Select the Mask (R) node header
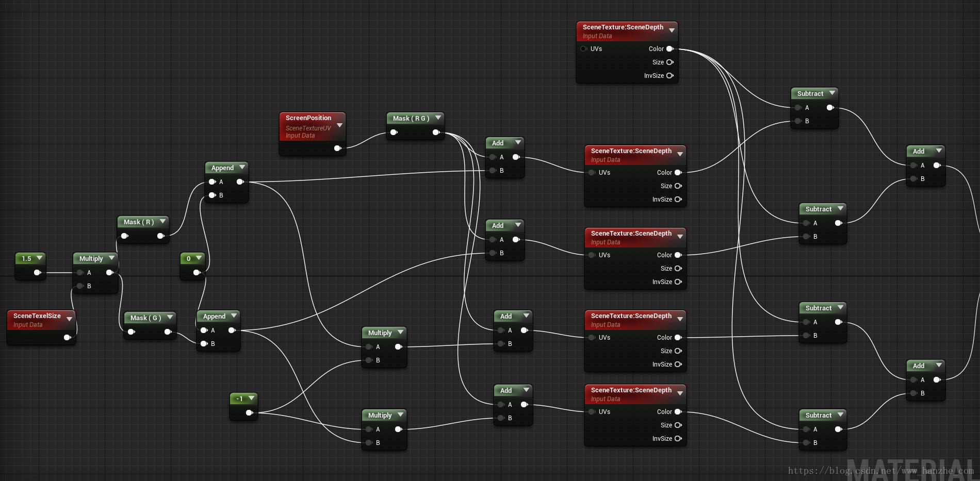The image size is (980, 481). (x=138, y=222)
